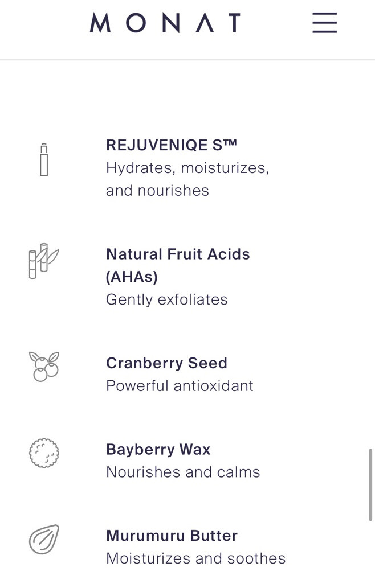Tap the REJUVENIQE S bottle icon
Viewport: 375px width, 588px height.
point(44,160)
